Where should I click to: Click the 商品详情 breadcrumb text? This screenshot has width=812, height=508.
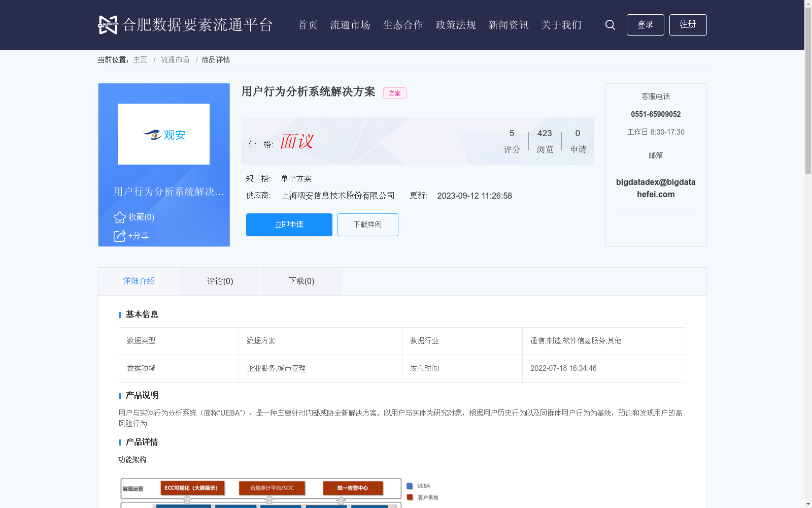[x=216, y=60]
